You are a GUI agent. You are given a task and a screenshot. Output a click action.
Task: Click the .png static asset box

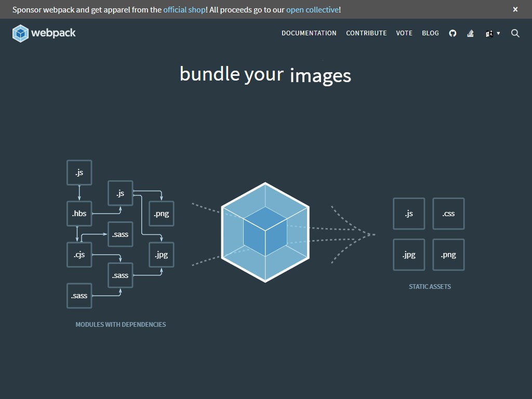click(448, 255)
